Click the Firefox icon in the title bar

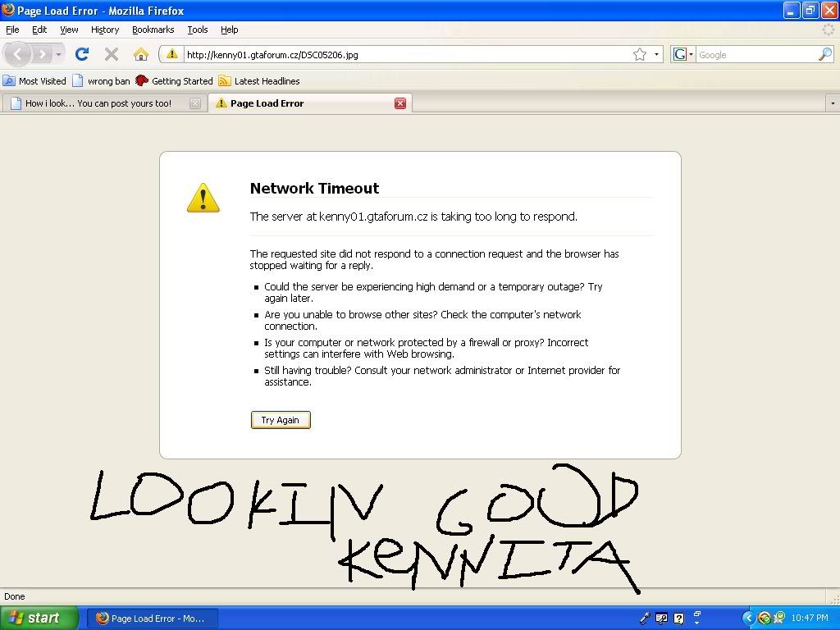(8, 10)
